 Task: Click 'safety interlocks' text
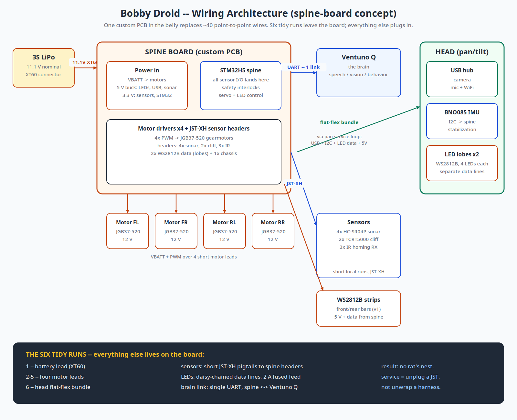[x=241, y=88]
